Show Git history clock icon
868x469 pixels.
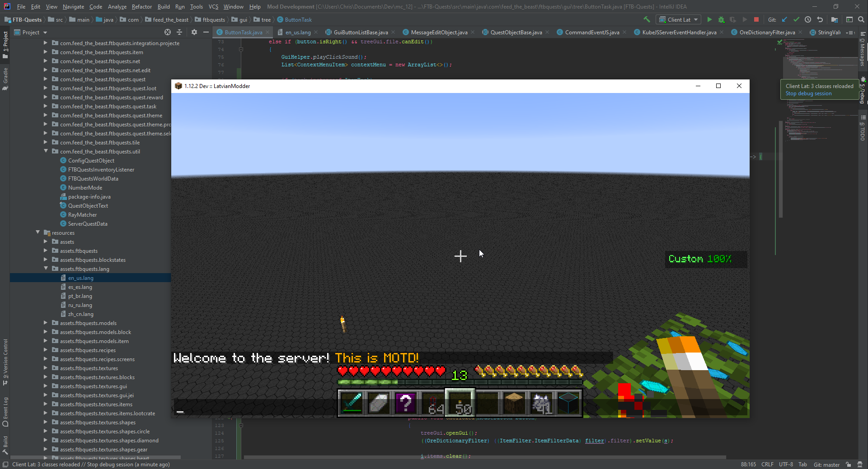point(808,19)
